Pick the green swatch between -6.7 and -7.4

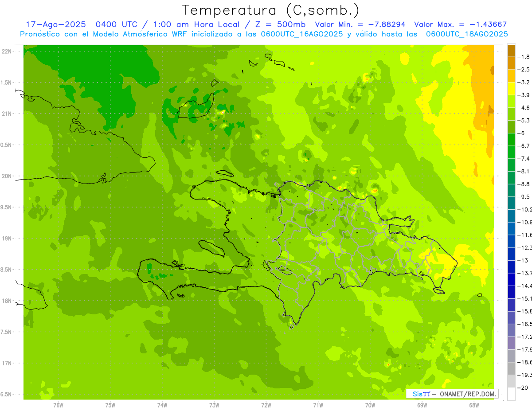(511, 152)
